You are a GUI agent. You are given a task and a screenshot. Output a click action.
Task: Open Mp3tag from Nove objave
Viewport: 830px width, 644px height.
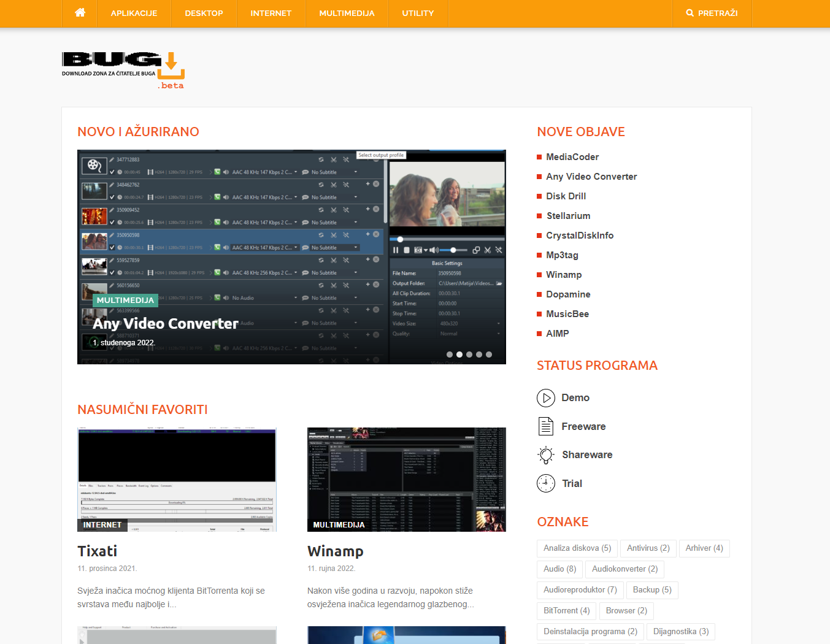[x=562, y=255]
